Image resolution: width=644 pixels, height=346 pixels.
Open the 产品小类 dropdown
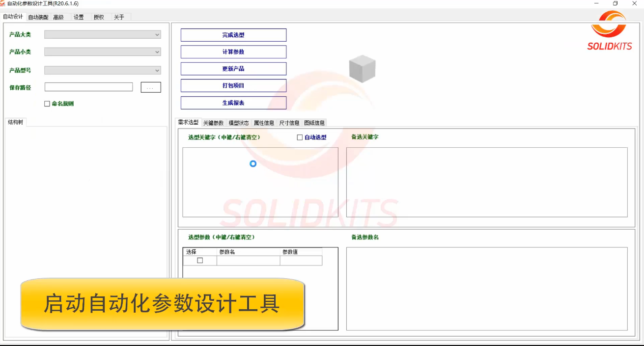click(x=103, y=52)
